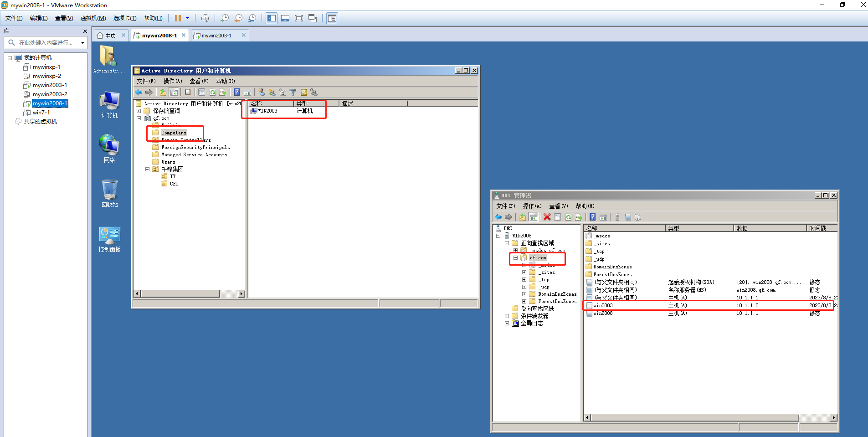Close the library panel
The width and height of the screenshot is (868, 437).
tap(85, 31)
